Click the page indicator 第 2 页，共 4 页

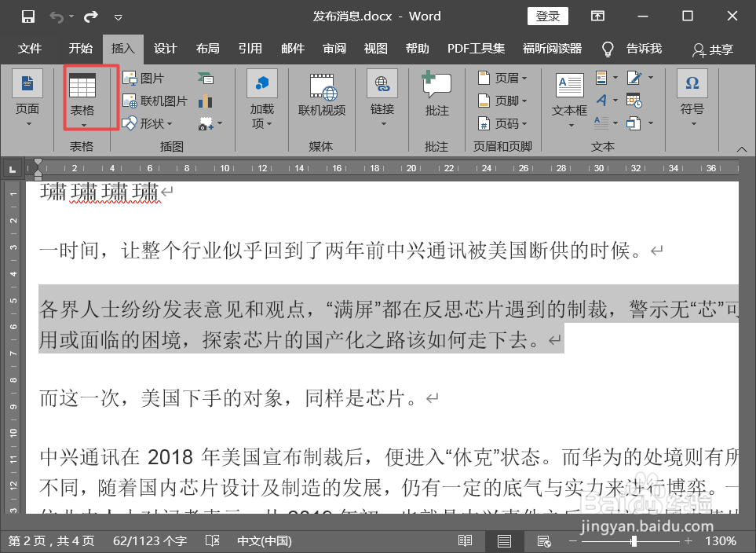coord(51,541)
